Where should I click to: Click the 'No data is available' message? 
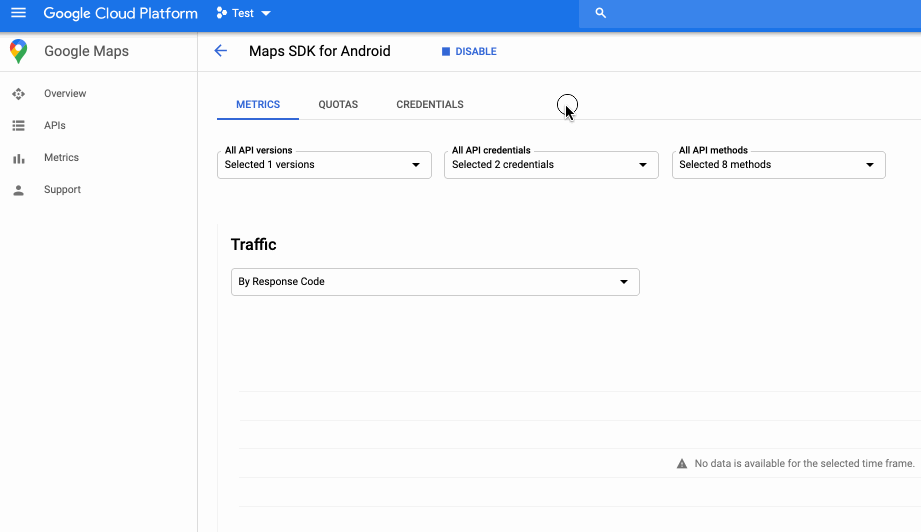coord(804,464)
